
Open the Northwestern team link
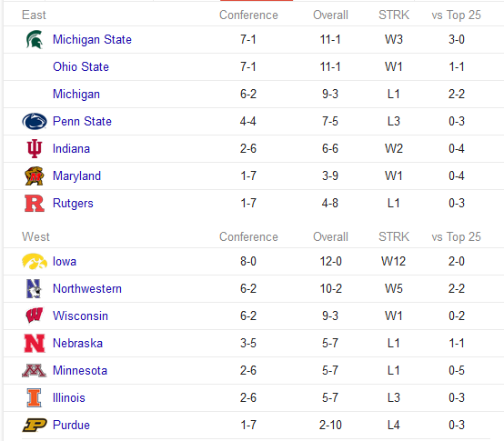coord(87,289)
